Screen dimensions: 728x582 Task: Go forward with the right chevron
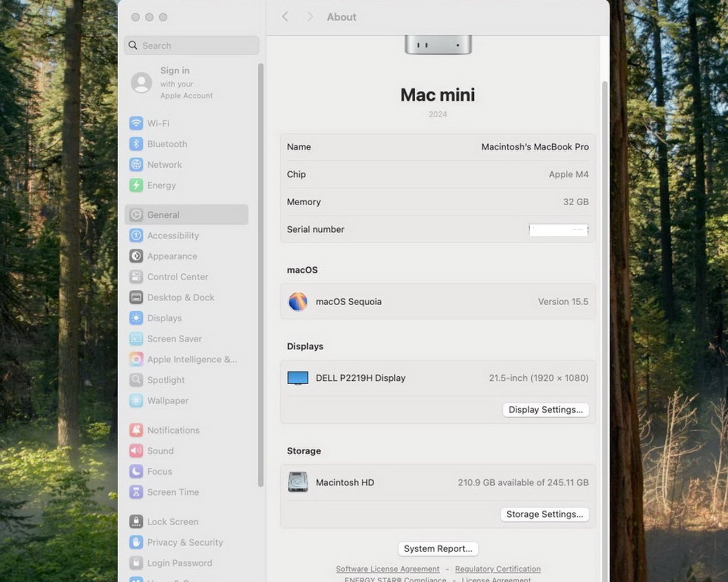click(x=310, y=16)
